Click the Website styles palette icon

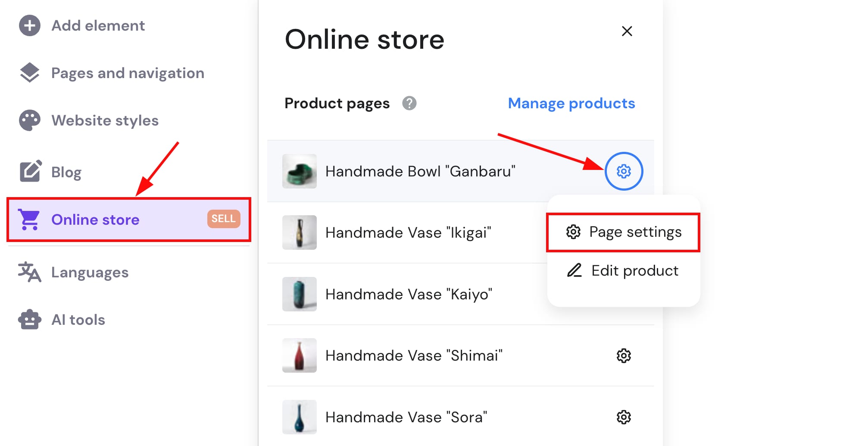coord(29,120)
